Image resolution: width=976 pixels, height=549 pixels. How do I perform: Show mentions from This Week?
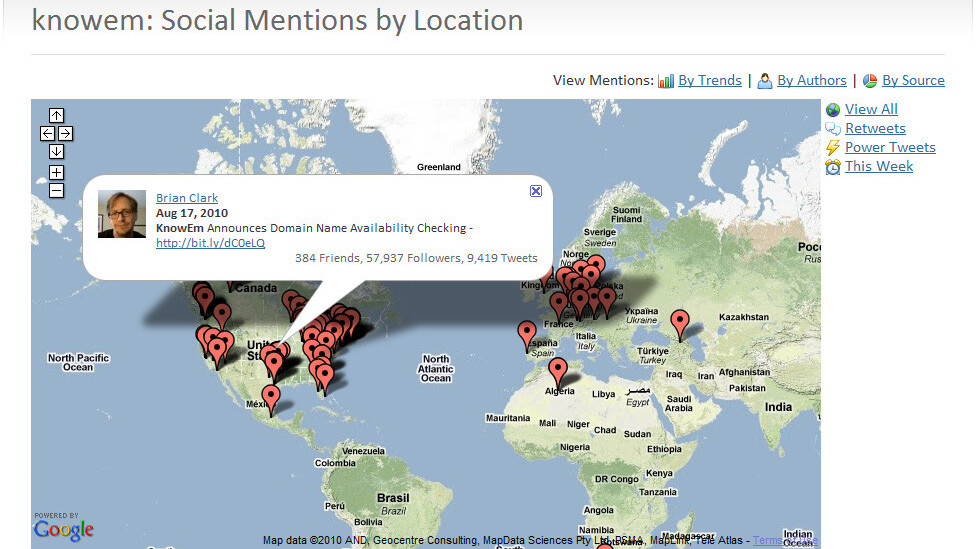878,166
